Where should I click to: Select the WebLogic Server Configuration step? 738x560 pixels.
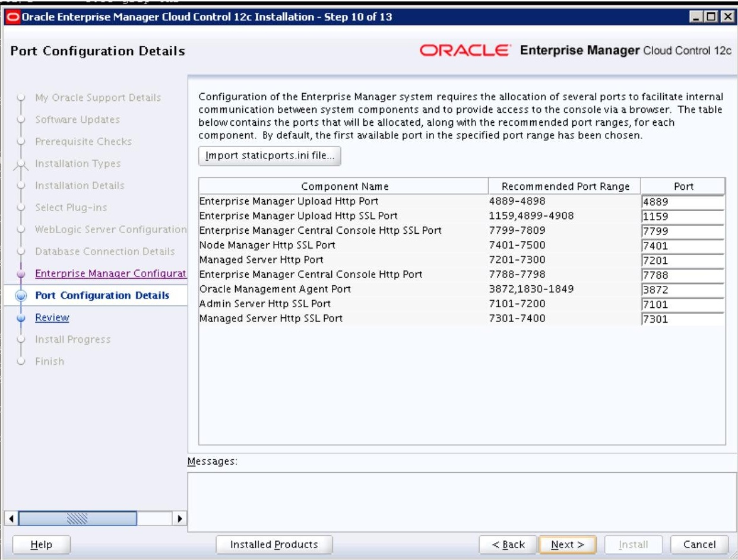pos(110,230)
